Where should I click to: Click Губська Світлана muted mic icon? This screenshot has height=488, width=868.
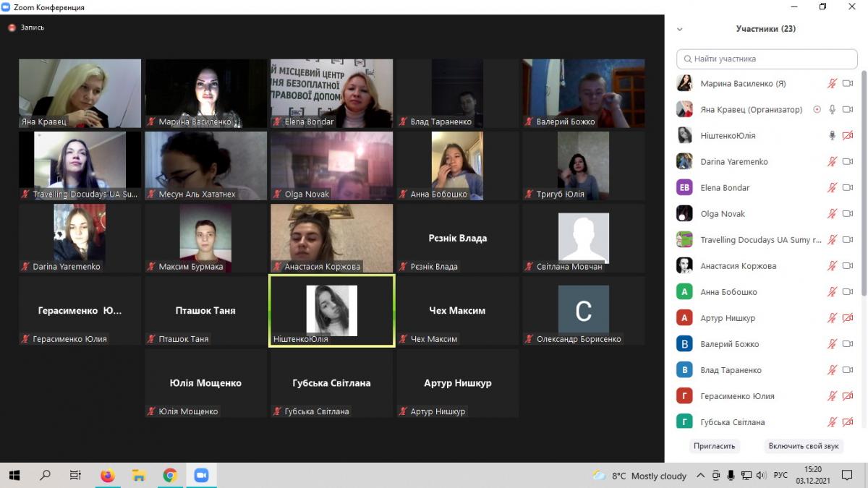(x=833, y=422)
